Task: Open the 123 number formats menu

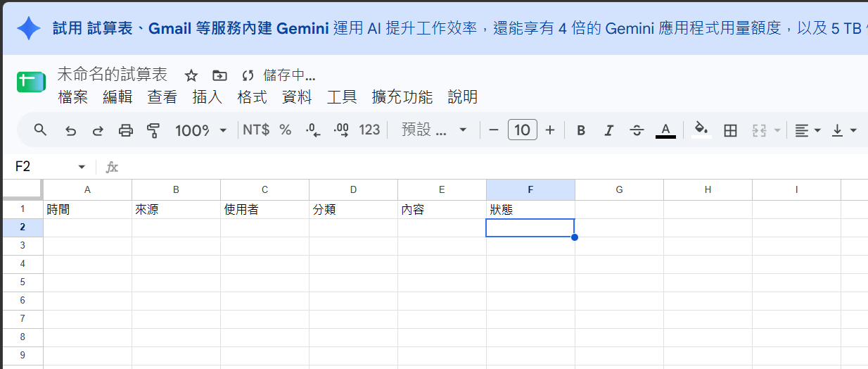Action: click(x=369, y=130)
